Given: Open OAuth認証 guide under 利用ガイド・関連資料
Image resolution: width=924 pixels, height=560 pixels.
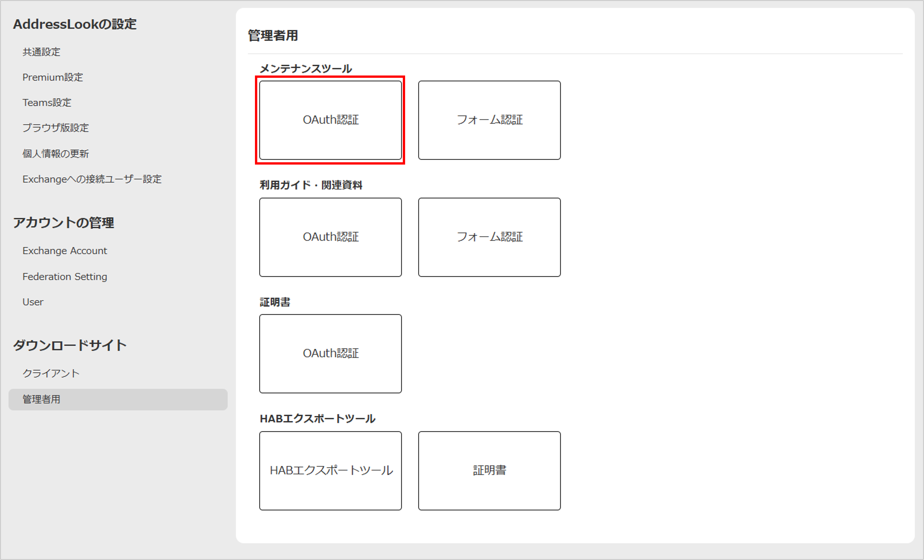Looking at the screenshot, I should pos(330,237).
